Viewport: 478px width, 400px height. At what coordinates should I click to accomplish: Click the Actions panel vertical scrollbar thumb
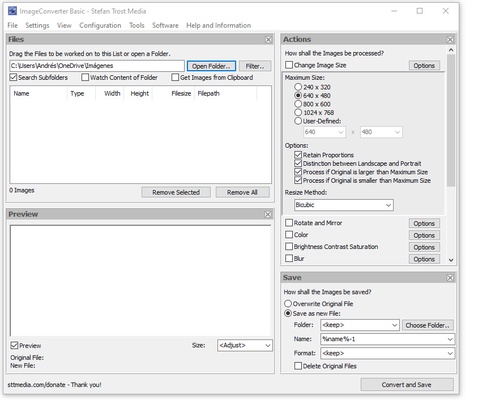(451, 121)
